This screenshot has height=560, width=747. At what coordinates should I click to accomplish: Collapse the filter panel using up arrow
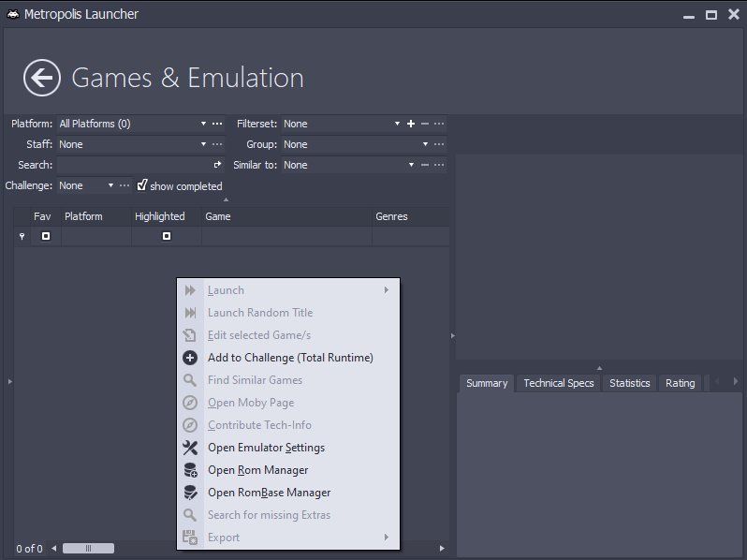tap(226, 199)
